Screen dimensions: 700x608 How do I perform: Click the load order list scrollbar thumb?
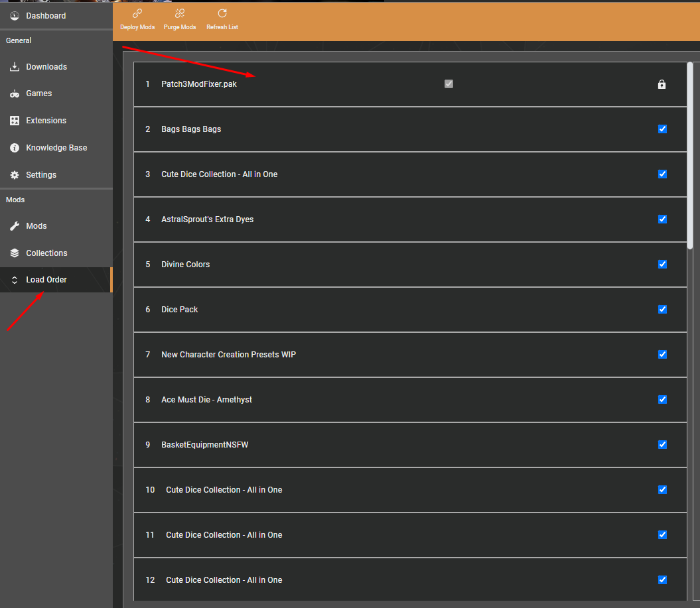tap(690, 156)
